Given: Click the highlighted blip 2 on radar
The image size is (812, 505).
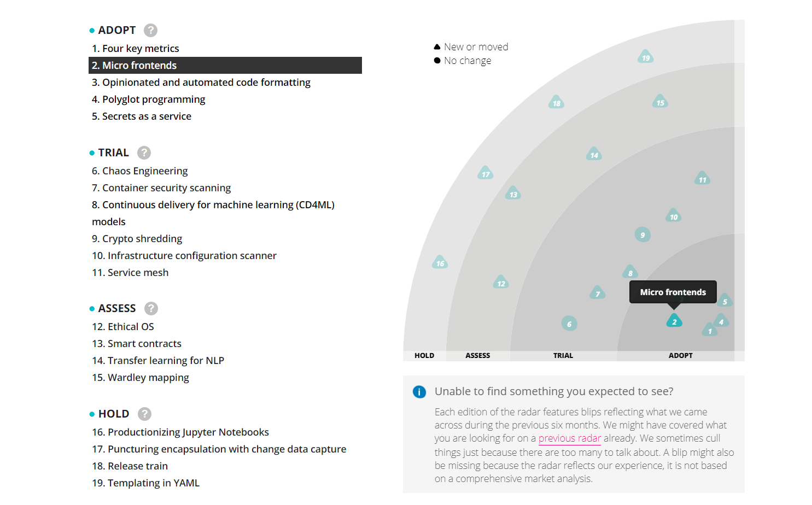Looking at the screenshot, I should (x=674, y=321).
